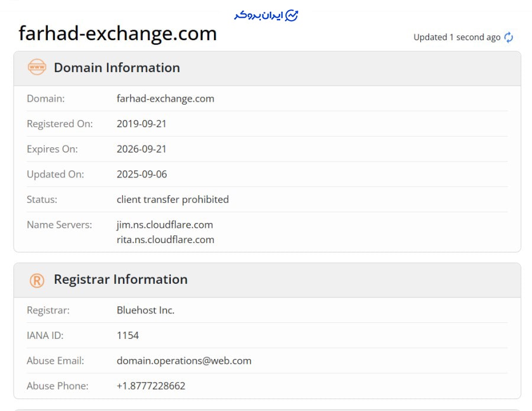
Task: Select the registered date 2019-09-21
Action: pyautogui.click(x=141, y=124)
